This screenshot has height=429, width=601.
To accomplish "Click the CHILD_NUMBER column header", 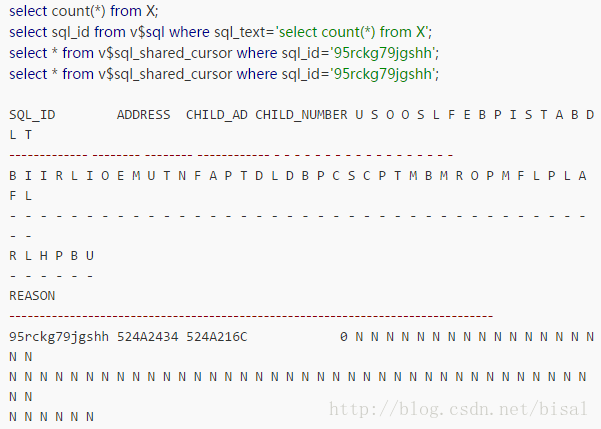I will pyautogui.click(x=301, y=114).
